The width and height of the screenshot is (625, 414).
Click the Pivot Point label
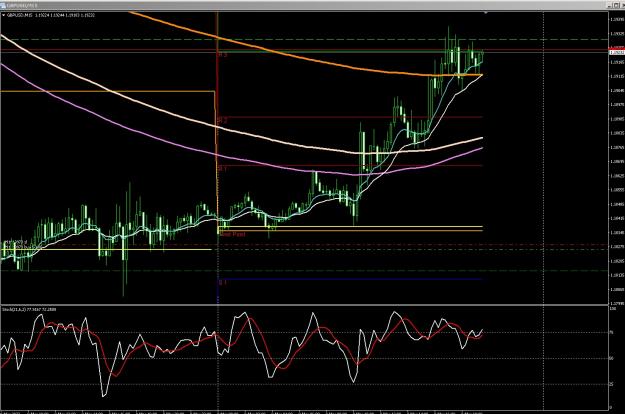click(x=232, y=234)
